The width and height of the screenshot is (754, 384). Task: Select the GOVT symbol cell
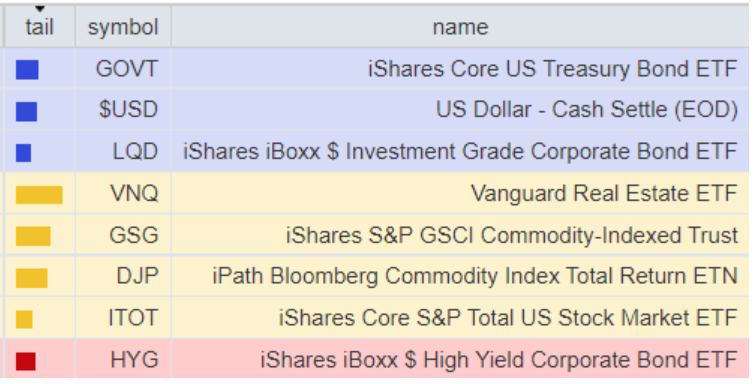tap(123, 69)
